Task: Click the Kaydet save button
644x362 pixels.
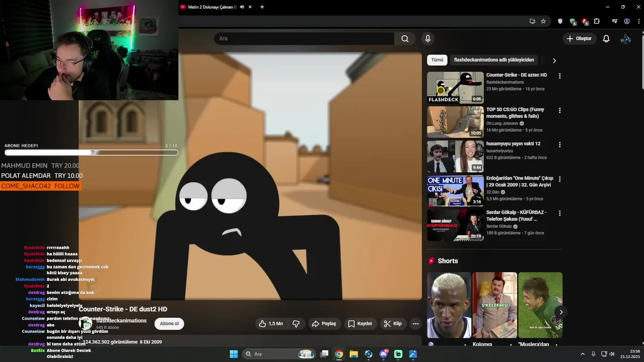Action: tap(360, 324)
